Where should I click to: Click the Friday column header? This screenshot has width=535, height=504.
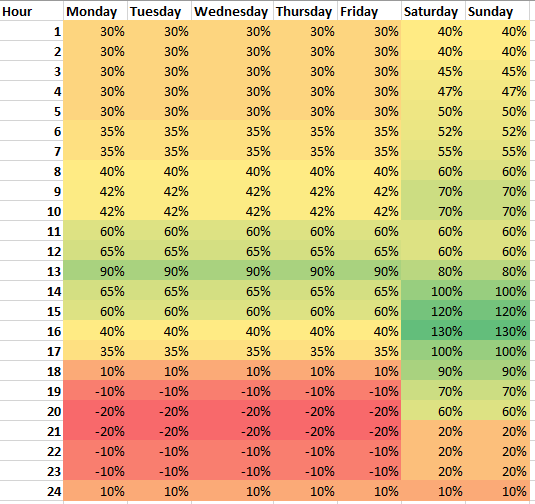370,12
